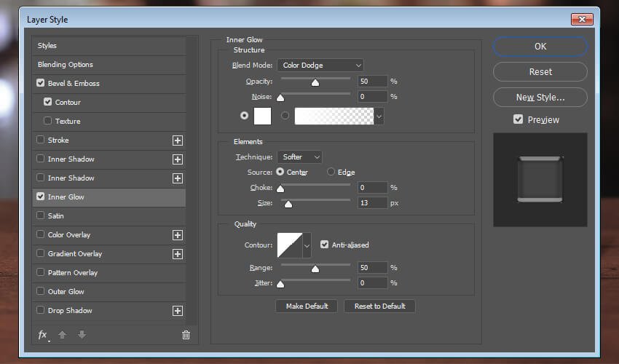Click the Reset button
Image resolution: width=619 pixels, height=364 pixels.
(x=540, y=72)
